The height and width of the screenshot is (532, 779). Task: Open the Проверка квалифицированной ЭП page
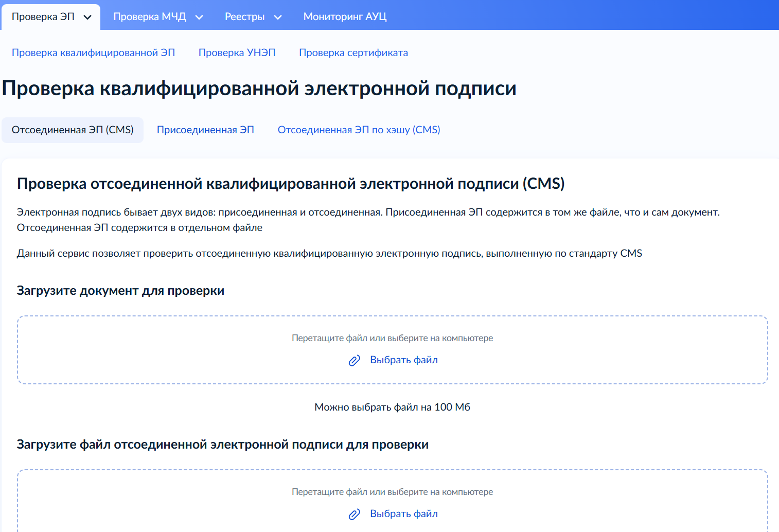pyautogui.click(x=94, y=52)
